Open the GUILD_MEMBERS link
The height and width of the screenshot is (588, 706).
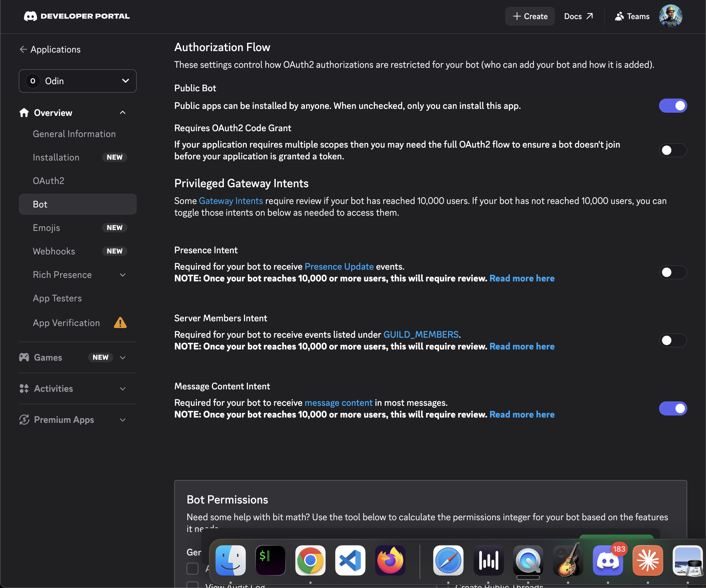(421, 334)
